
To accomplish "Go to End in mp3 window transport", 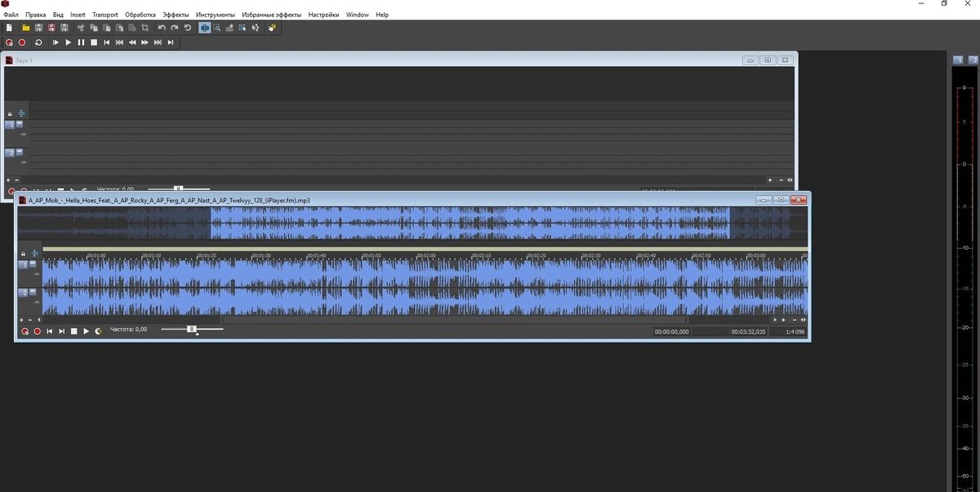I will pos(62,330).
